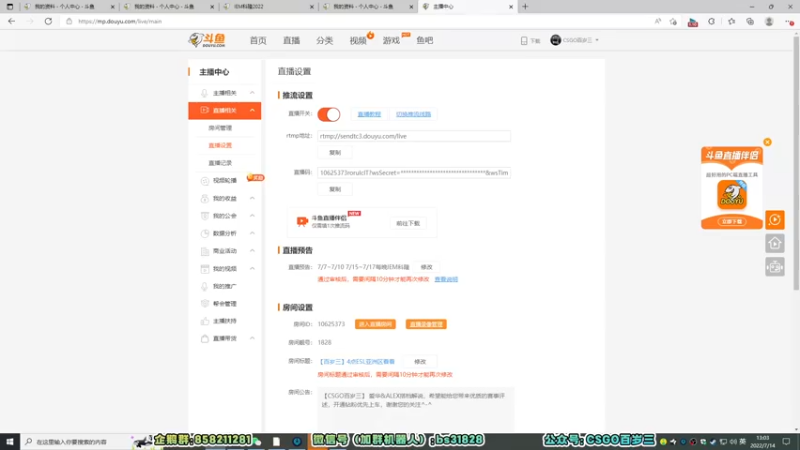Open the Windows Start menu
Screen dimensions: 800x450
tap(10, 441)
